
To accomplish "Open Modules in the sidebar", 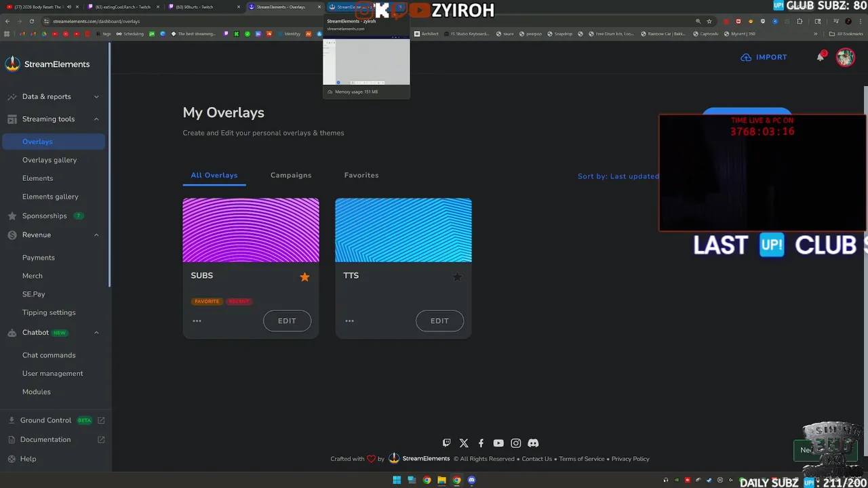I will pyautogui.click(x=37, y=392).
